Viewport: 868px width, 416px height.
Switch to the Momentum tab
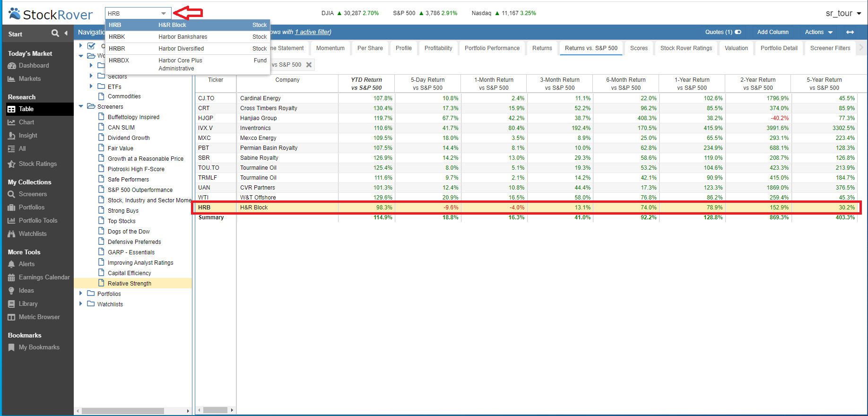(x=330, y=48)
